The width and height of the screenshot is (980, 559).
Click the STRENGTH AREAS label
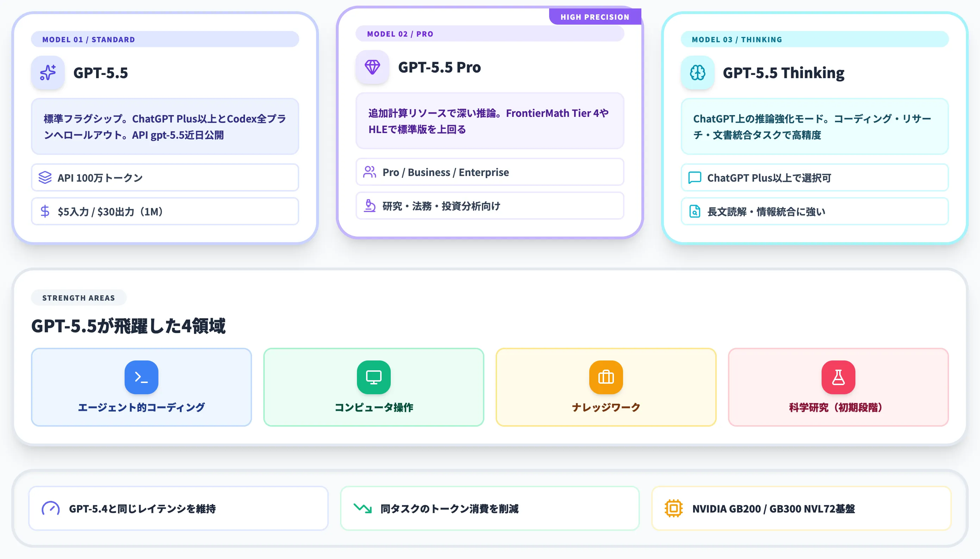(78, 297)
